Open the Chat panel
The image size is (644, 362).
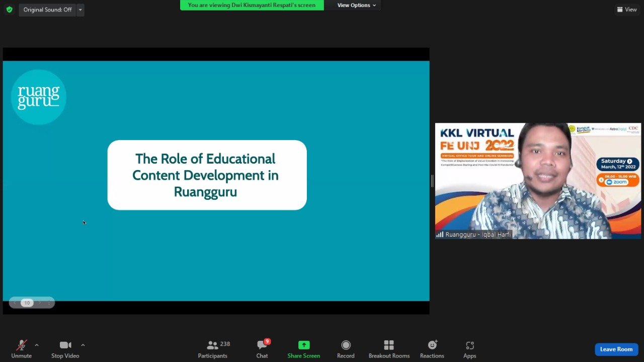[262, 349]
